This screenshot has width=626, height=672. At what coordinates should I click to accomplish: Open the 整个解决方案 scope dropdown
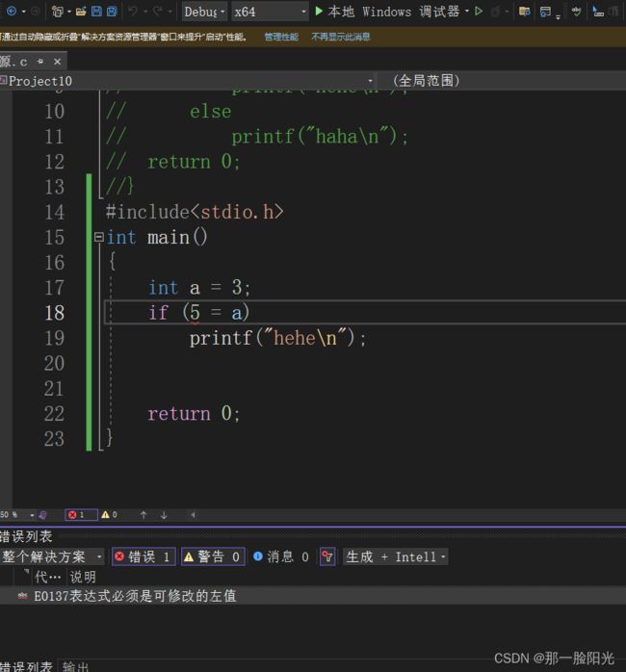coord(52,556)
